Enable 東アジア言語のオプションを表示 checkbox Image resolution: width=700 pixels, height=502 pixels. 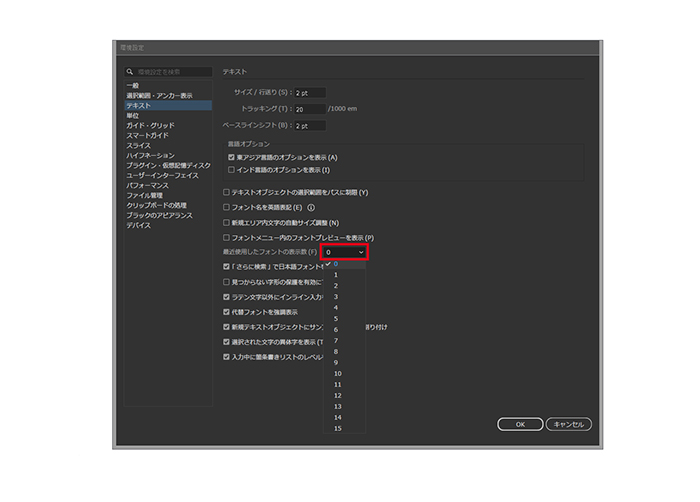coord(232,158)
